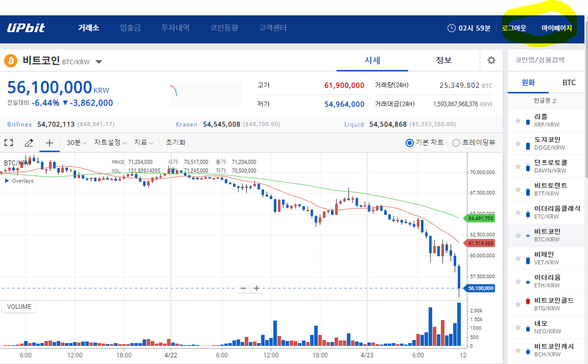Open 코인동향 menu
Image resolution: width=588 pixels, height=364 pixels.
pyautogui.click(x=224, y=28)
